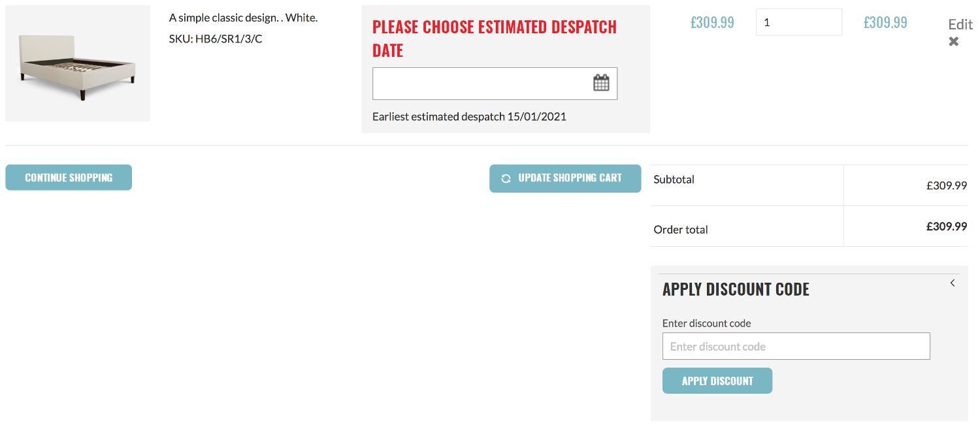The image size is (980, 427).
Task: Click the earliest estimated despatch 15/01/2021 text
Action: click(468, 116)
